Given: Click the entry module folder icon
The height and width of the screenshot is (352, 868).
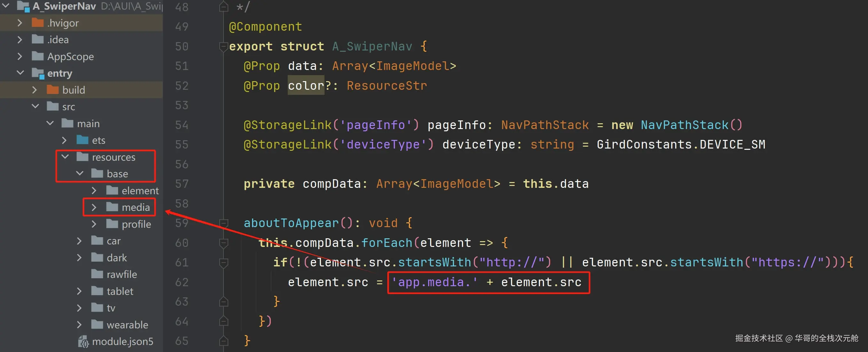Looking at the screenshot, I should tap(38, 73).
